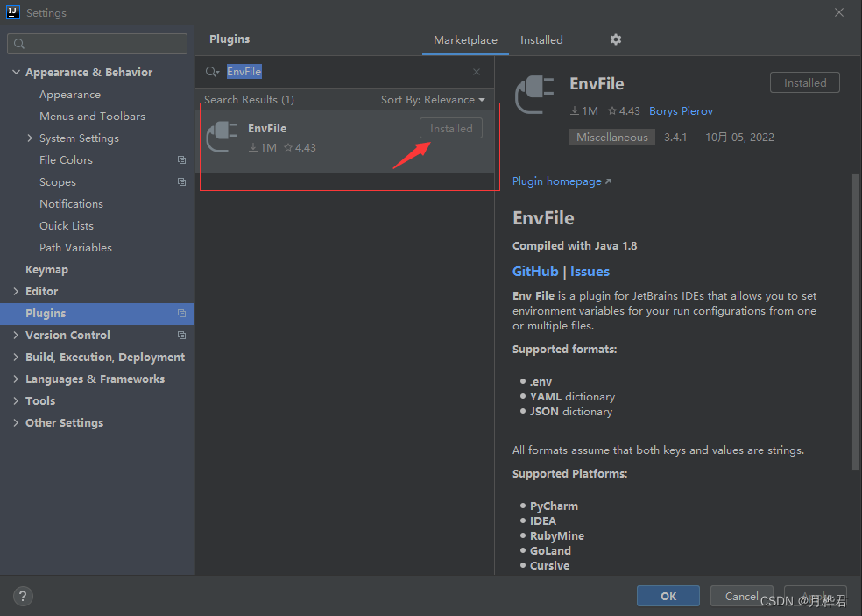Viewport: 862px width, 616px height.
Task: Clear the EnvFile plugin search text
Action: click(477, 72)
